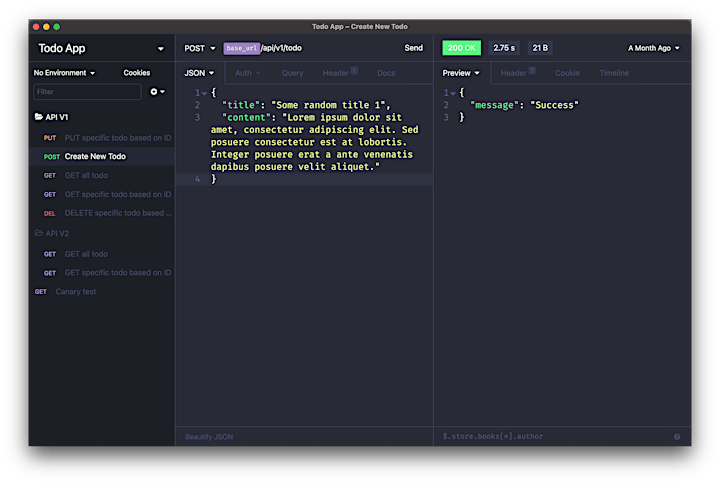This screenshot has width=720, height=484.
Task: Open the Preview mode dropdown
Action: [x=461, y=73]
